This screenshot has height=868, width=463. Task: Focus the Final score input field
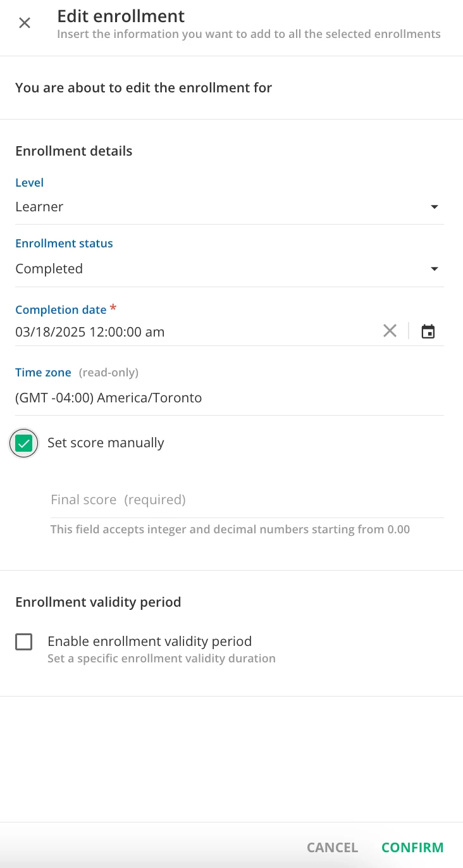[247, 500]
